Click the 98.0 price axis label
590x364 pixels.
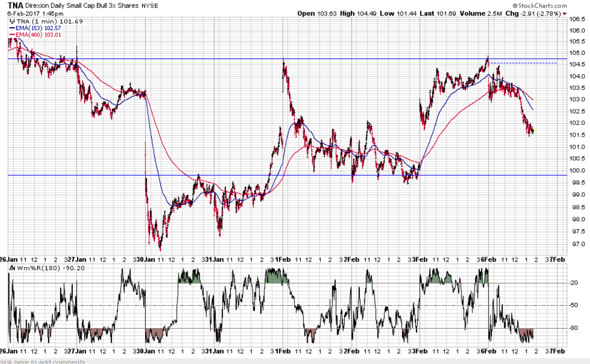[579, 219]
